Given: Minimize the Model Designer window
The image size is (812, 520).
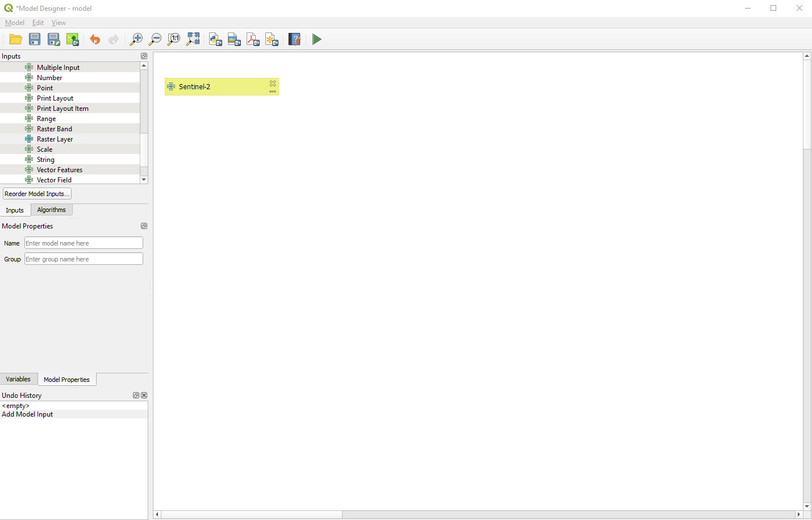Looking at the screenshot, I should (748, 8).
